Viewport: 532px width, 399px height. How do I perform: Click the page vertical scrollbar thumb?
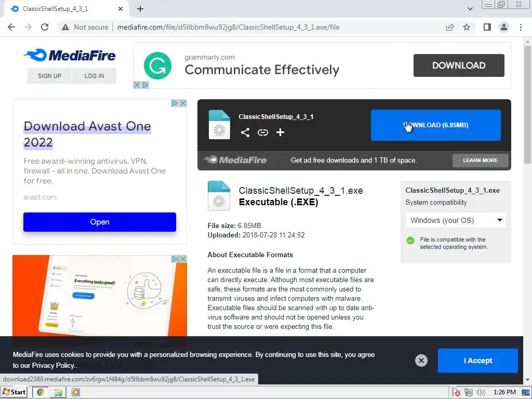(x=527, y=105)
